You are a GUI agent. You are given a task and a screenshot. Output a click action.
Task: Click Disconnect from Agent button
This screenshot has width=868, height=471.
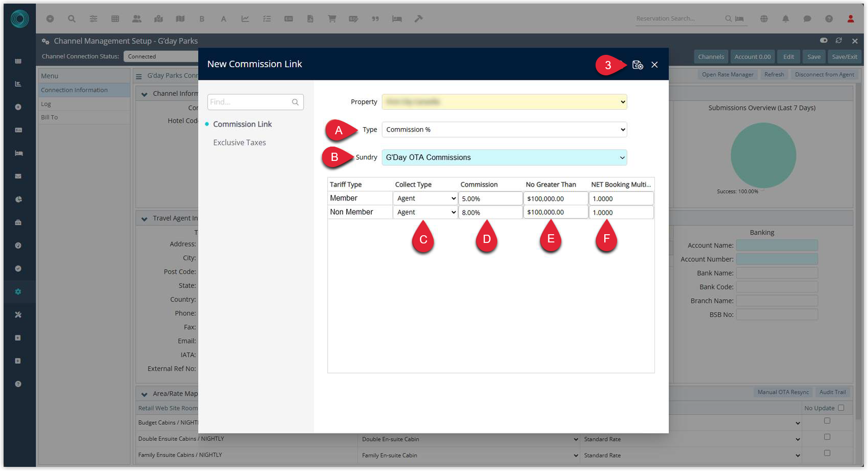pos(824,75)
